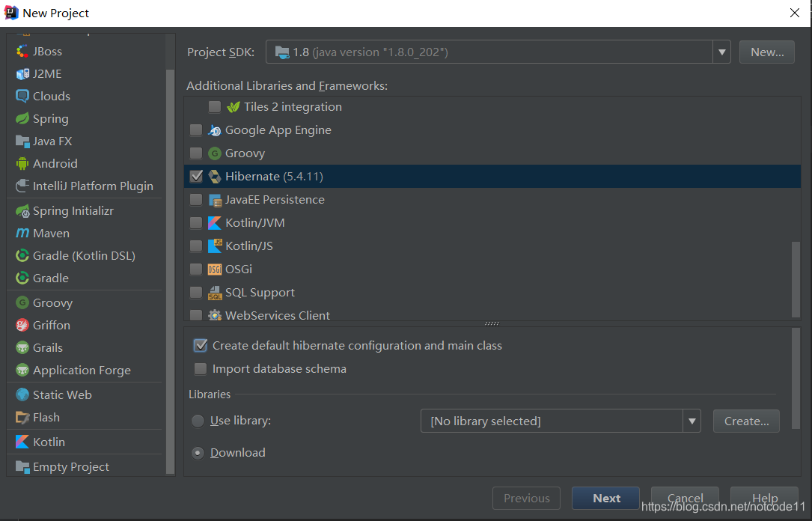Click the Create... library button
The width and height of the screenshot is (812, 521).
pyautogui.click(x=746, y=421)
